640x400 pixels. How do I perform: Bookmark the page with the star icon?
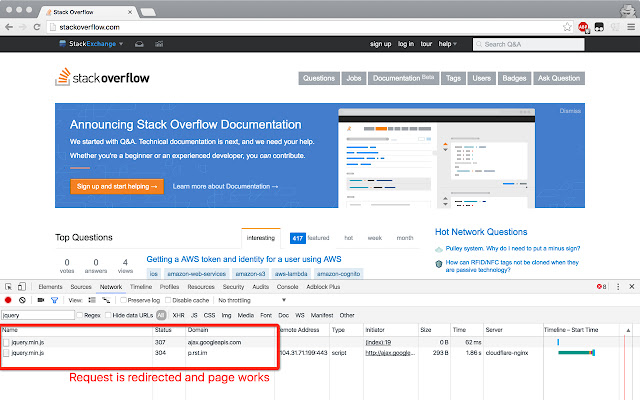(567, 27)
